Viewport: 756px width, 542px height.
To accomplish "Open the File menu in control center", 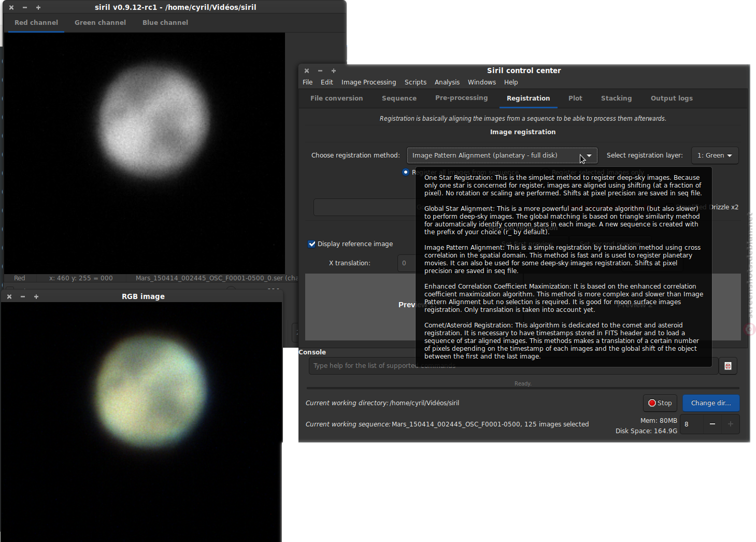I will [x=308, y=82].
